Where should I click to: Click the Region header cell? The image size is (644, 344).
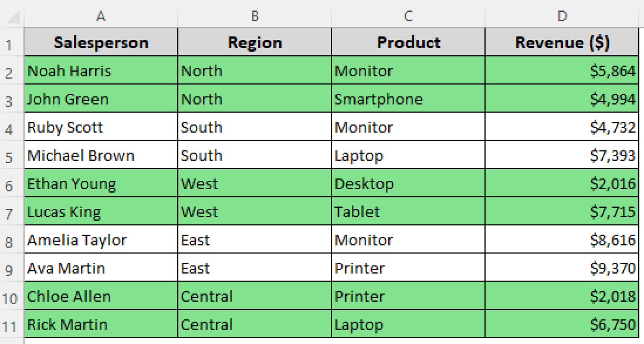tap(254, 42)
